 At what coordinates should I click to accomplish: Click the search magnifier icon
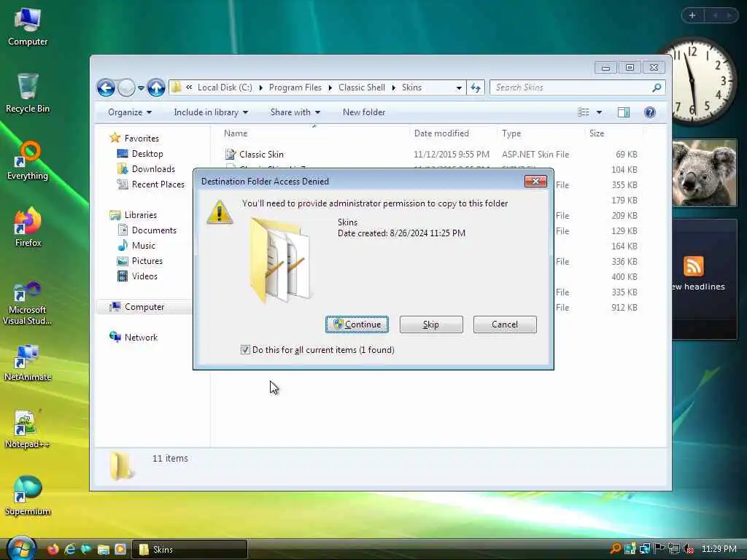[657, 87]
